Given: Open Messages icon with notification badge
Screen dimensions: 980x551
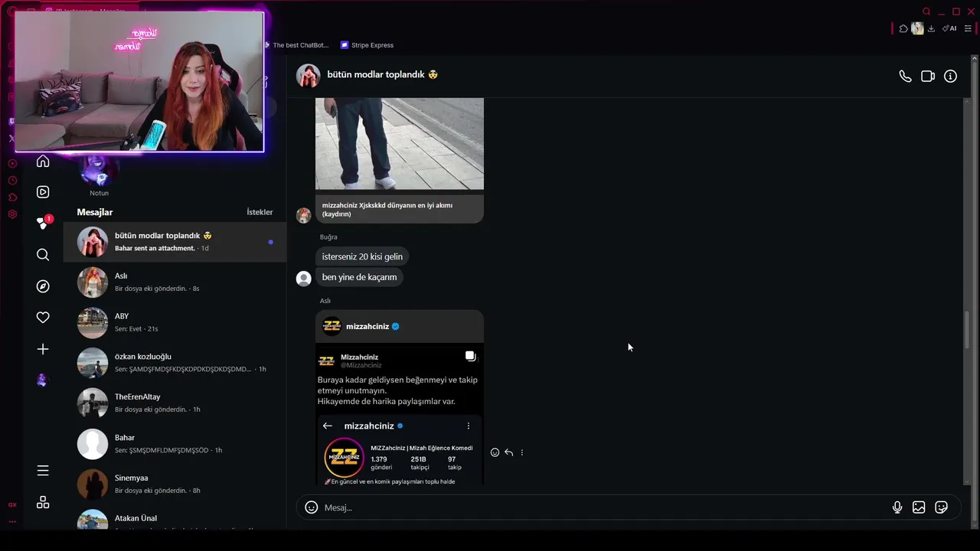Looking at the screenshot, I should 44,223.
